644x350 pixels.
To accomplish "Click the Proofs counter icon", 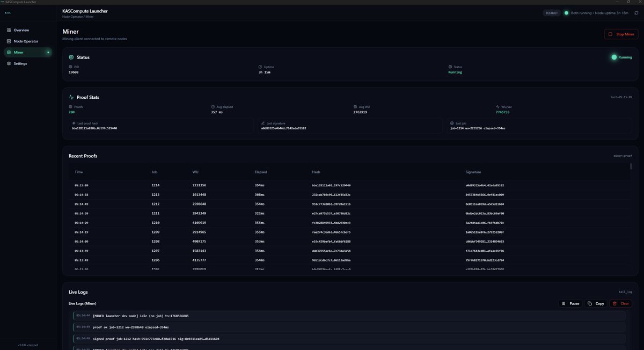I will coord(70,107).
